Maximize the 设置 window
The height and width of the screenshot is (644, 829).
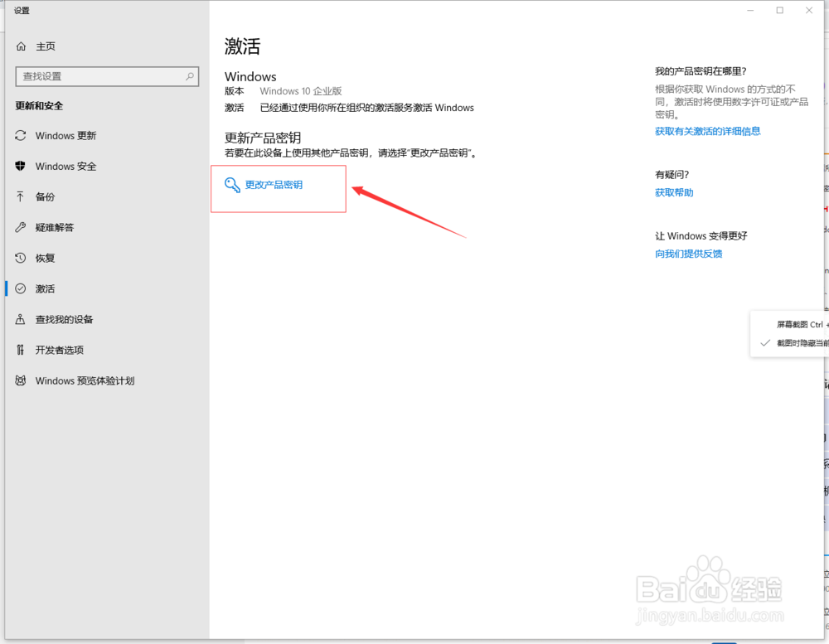(x=780, y=10)
